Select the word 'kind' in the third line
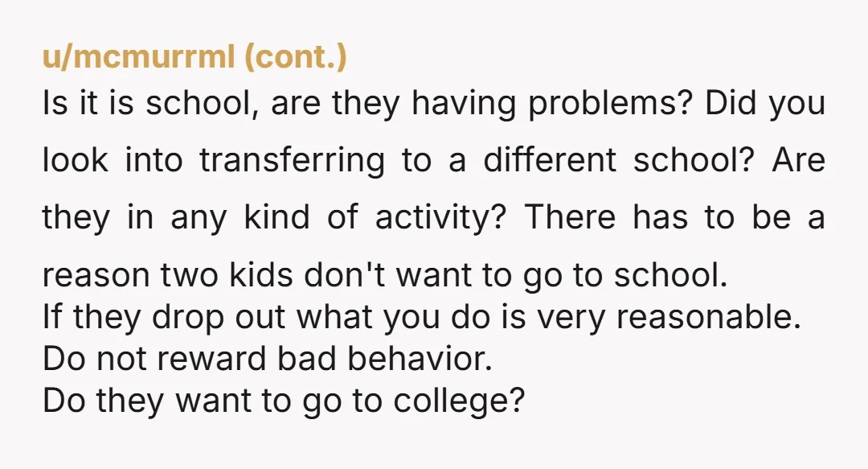This screenshot has height=469, width=868. 276,216
